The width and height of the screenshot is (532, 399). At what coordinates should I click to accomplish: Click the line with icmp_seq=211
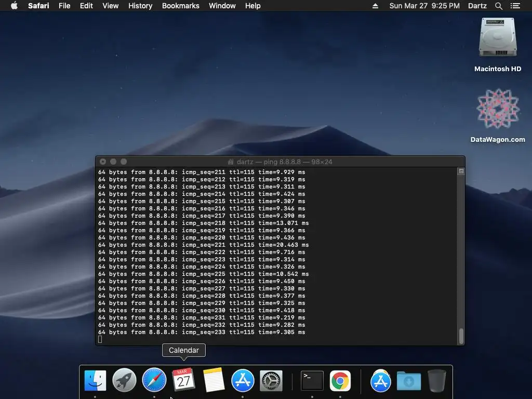click(x=202, y=172)
